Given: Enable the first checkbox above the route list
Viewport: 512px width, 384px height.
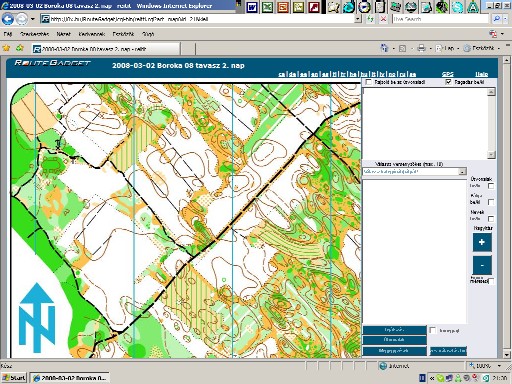Looking at the screenshot, I should pos(368,82).
